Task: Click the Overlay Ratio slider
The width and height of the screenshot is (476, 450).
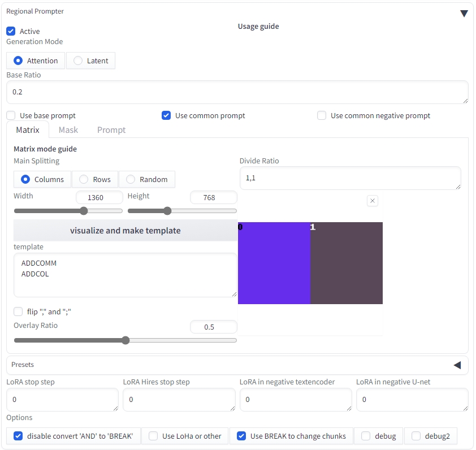Action: (125, 340)
